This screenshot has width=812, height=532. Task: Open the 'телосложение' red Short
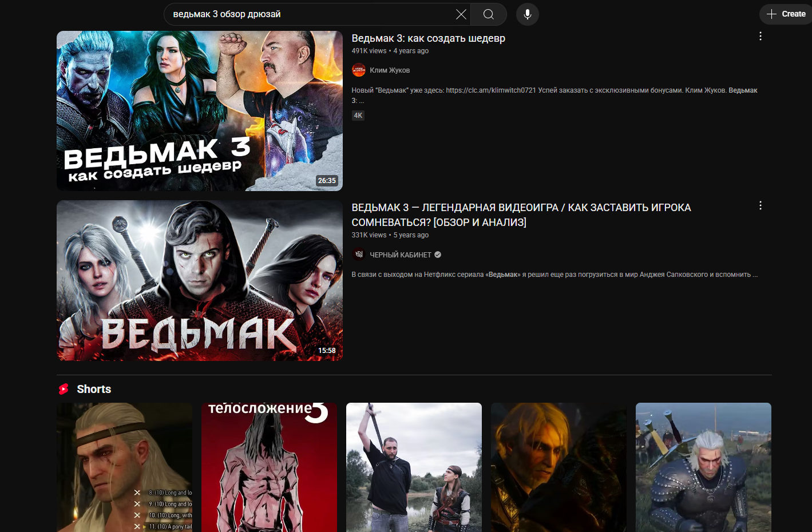coord(270,467)
